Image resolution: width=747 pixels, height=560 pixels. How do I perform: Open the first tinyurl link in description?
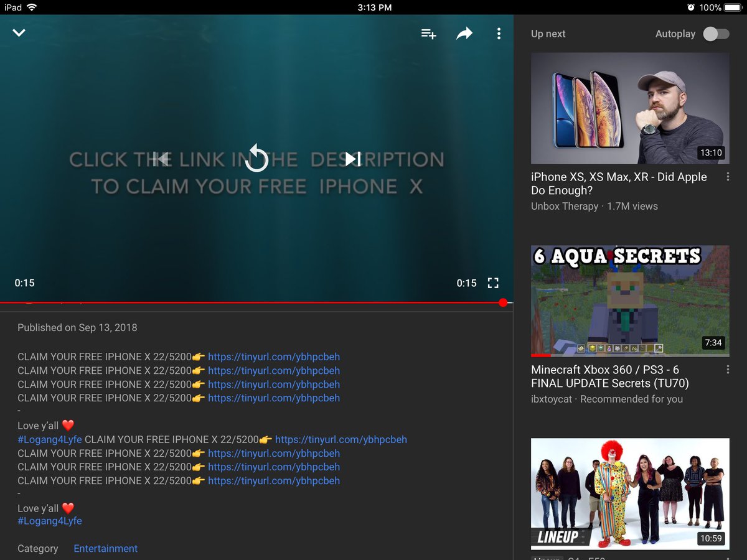[274, 357]
